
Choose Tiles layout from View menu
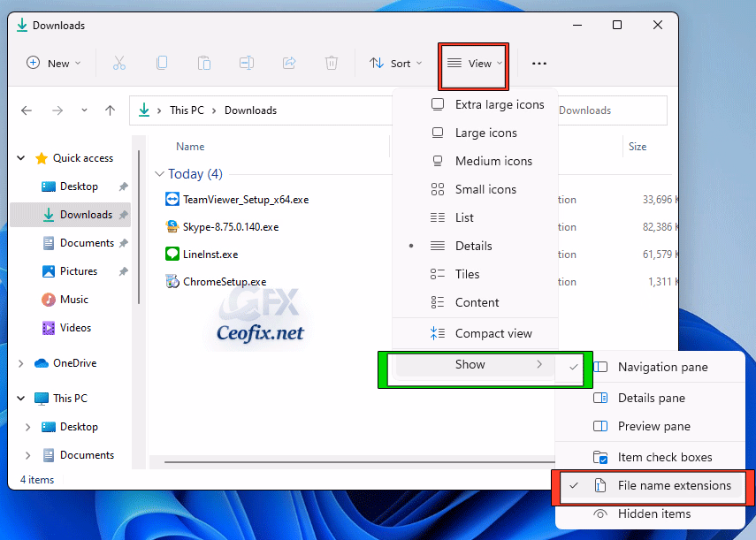coord(467,274)
